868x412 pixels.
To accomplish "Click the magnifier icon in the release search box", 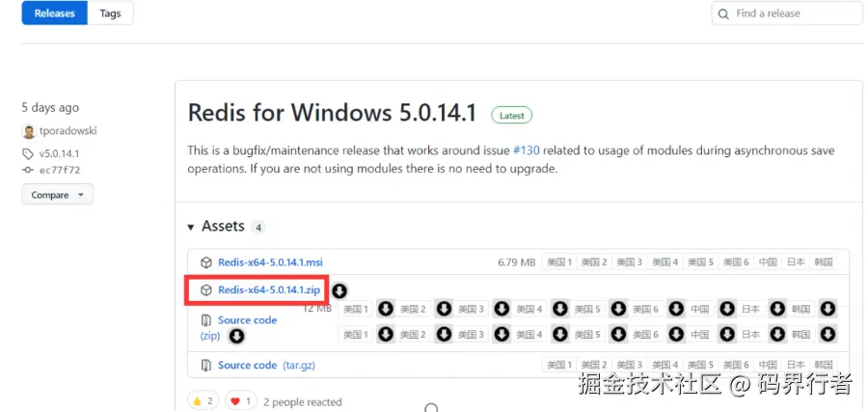I will click(723, 14).
